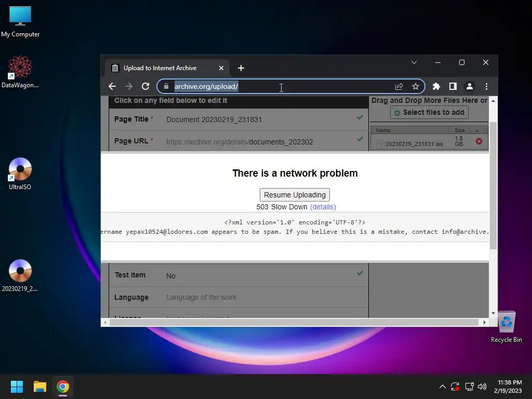Click the There is a network problem heading
The height and width of the screenshot is (399, 532).
pos(295,173)
